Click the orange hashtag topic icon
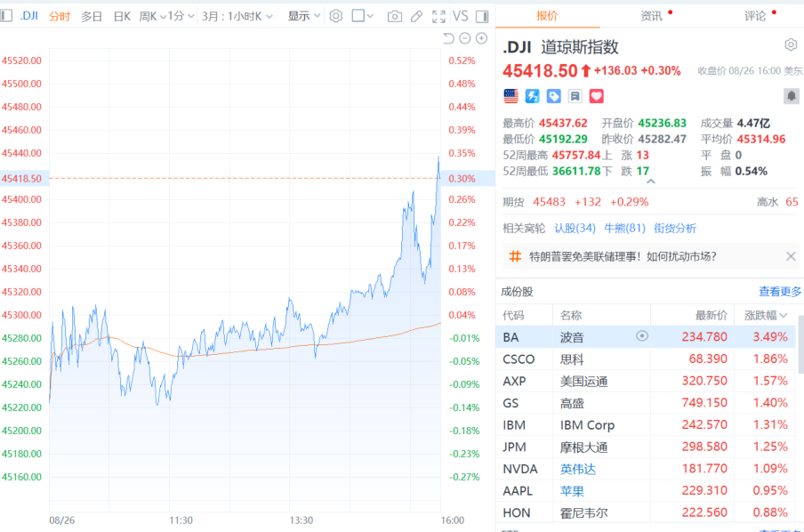The width and height of the screenshot is (804, 532). pyautogui.click(x=515, y=256)
